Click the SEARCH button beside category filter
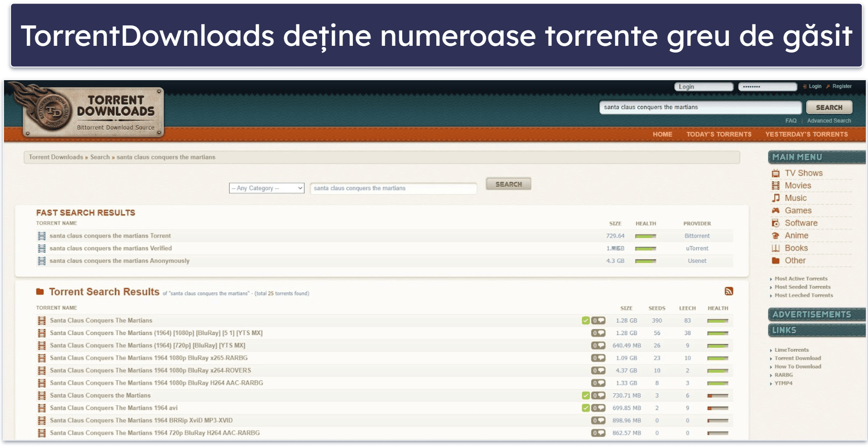 coord(508,184)
